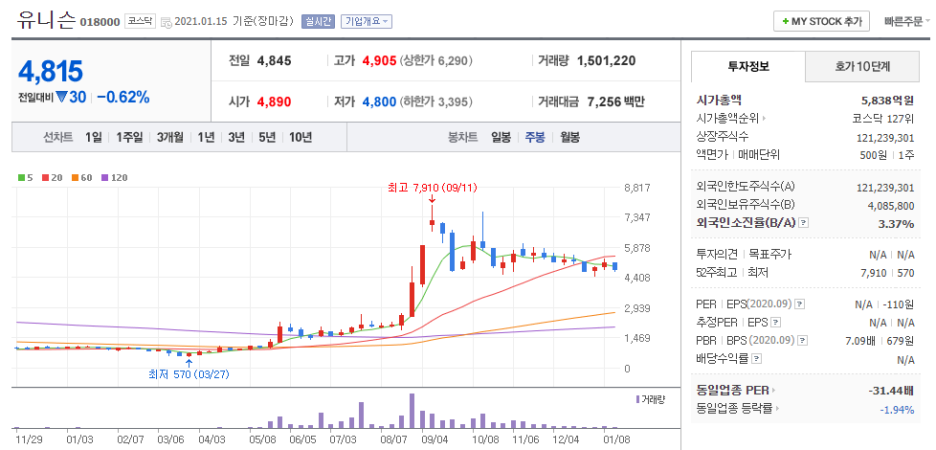
Task: Switch to the 호가10단계 tab
Action: pos(862,66)
